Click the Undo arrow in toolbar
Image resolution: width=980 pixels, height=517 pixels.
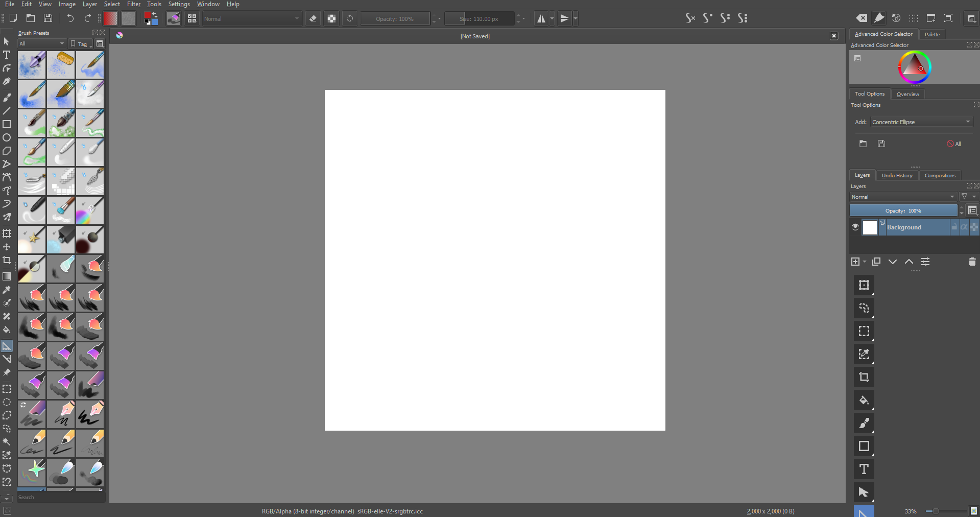coord(70,18)
